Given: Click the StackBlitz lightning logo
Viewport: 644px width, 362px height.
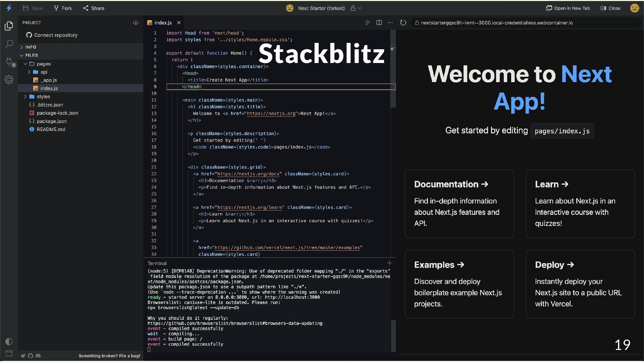Looking at the screenshot, I should [x=9, y=8].
